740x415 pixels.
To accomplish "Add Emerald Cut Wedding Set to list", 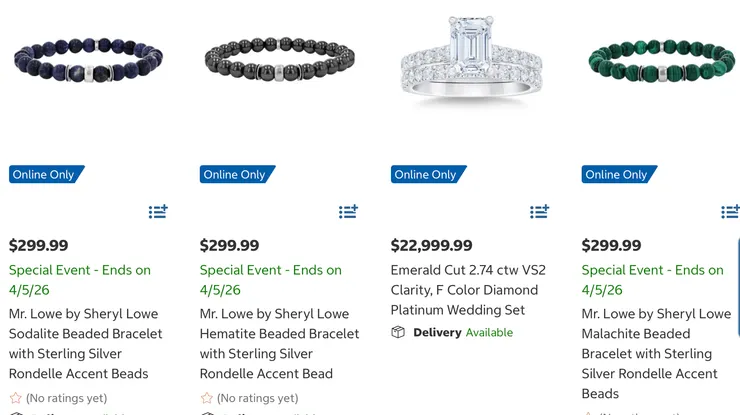I will 539,211.
